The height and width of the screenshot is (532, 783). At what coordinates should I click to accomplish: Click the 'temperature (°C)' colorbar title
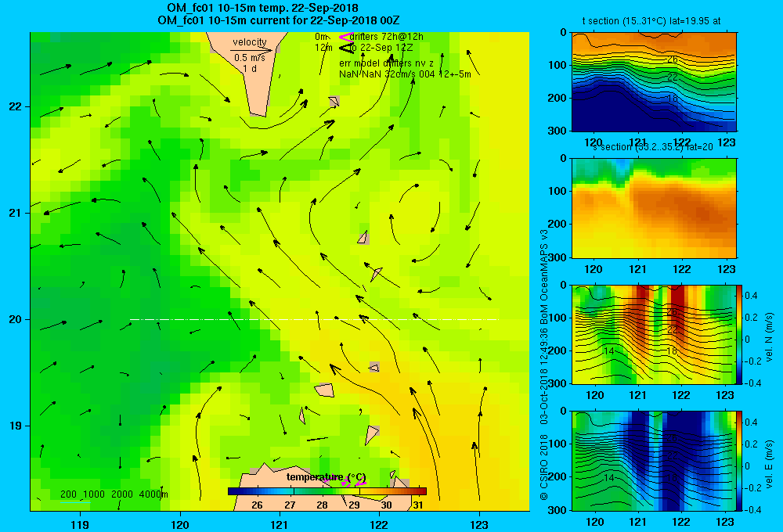click(326, 477)
